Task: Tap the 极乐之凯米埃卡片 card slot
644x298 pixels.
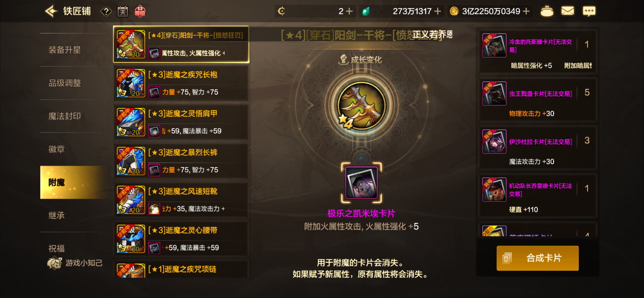Action: click(x=361, y=183)
